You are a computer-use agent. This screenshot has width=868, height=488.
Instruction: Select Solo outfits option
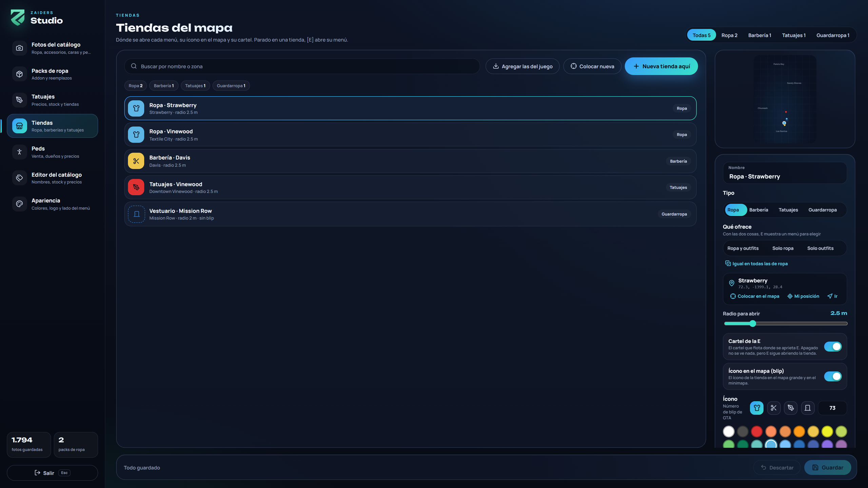click(821, 248)
